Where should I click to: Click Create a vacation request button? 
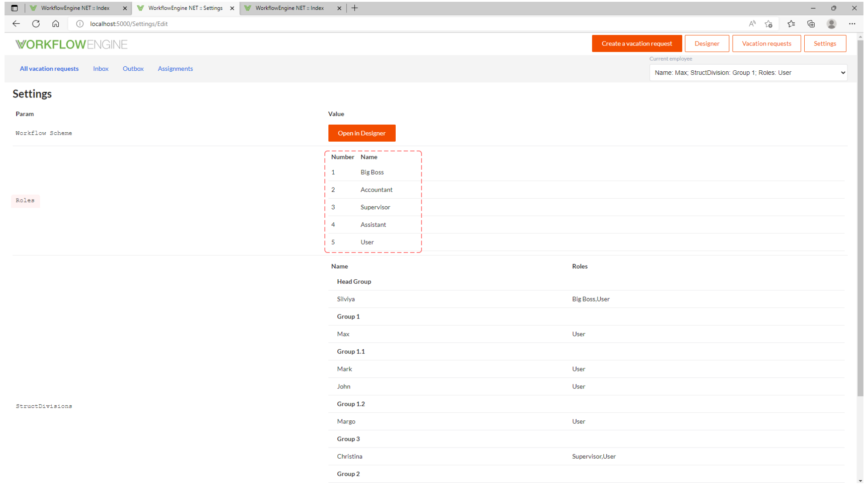coord(637,44)
